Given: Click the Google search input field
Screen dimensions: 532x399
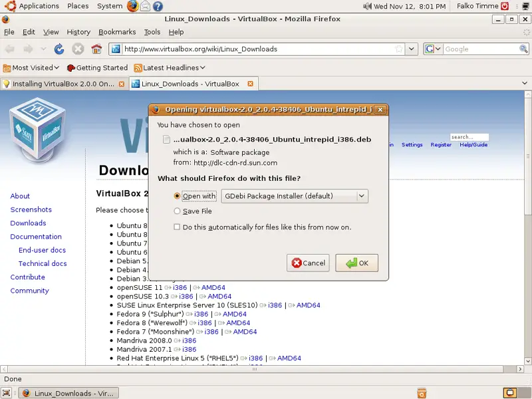Looking at the screenshot, I should (481, 49).
